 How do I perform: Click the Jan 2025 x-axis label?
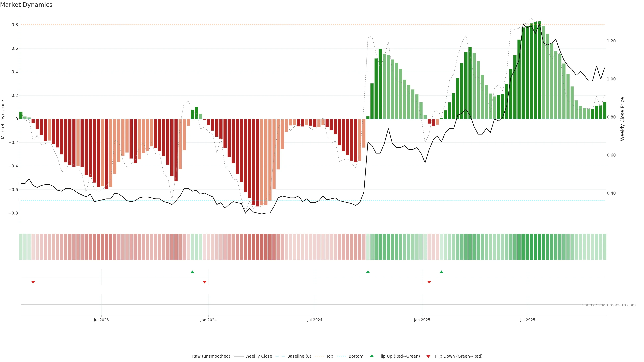point(422,320)
